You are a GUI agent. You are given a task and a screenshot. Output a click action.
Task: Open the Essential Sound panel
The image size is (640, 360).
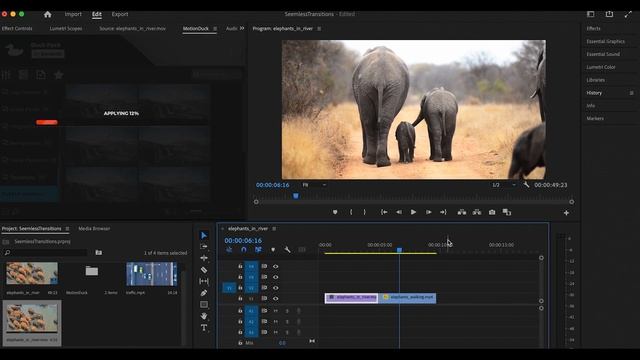(x=603, y=54)
